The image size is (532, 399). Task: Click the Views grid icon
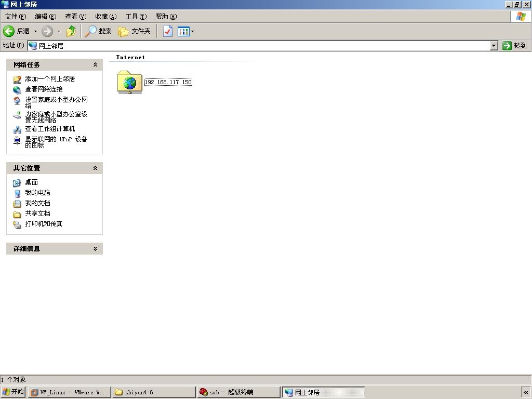(183, 31)
